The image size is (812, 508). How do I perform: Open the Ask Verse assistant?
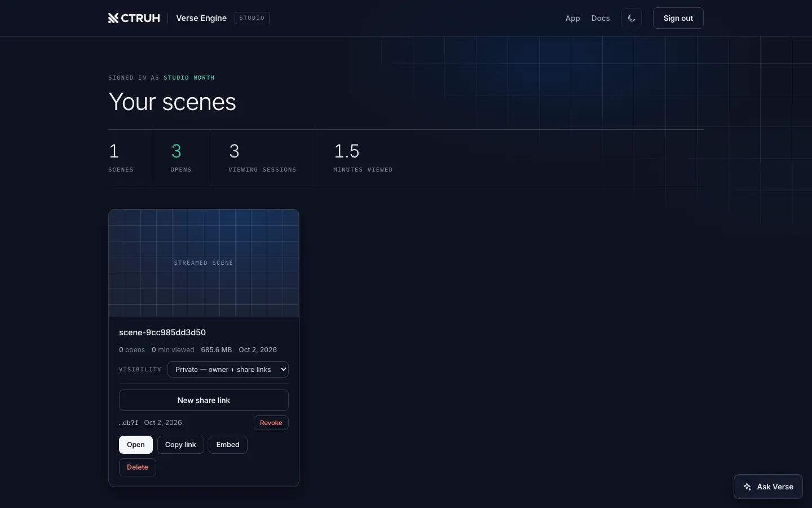tap(768, 487)
